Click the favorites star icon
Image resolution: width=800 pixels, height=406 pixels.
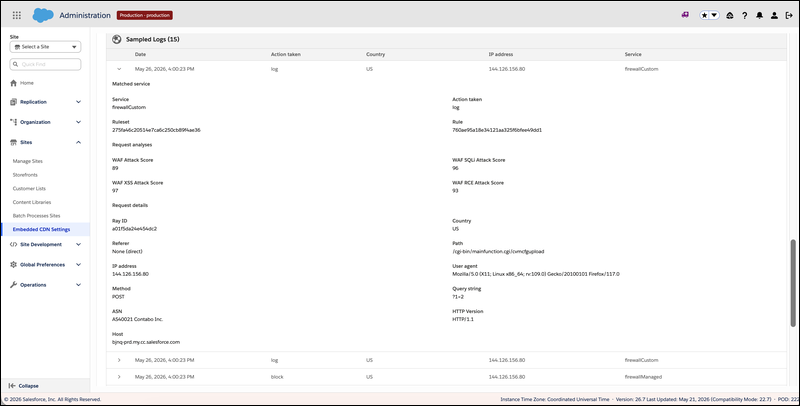(x=704, y=15)
